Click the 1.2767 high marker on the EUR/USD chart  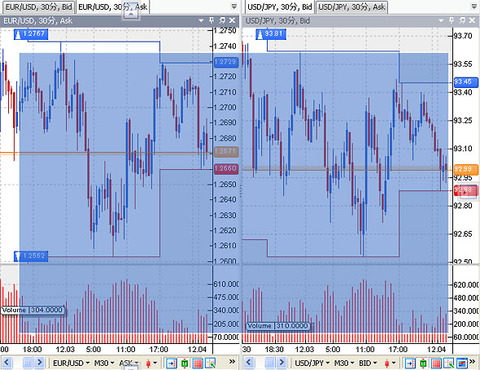pos(31,34)
